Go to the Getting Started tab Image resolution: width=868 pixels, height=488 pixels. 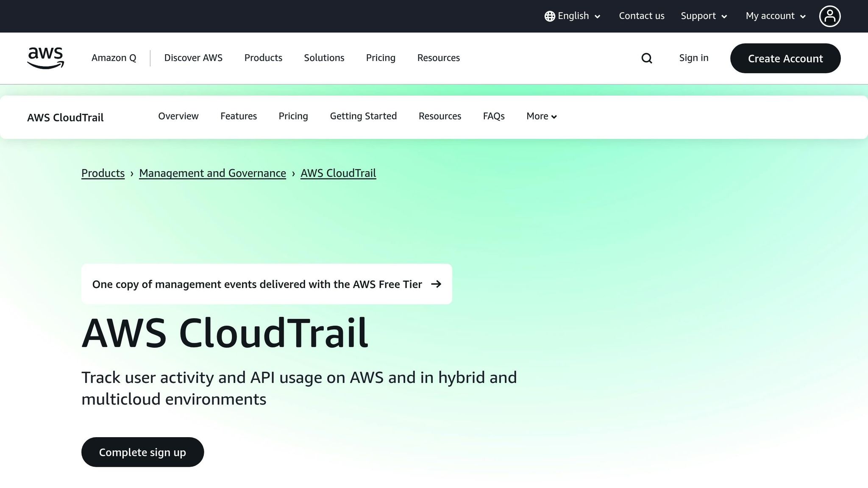(363, 116)
